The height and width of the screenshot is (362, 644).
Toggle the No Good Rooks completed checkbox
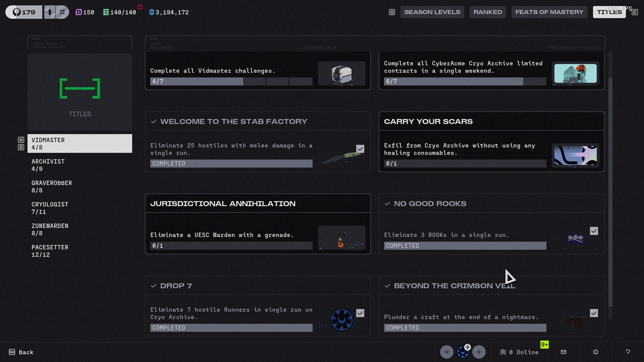tap(594, 231)
